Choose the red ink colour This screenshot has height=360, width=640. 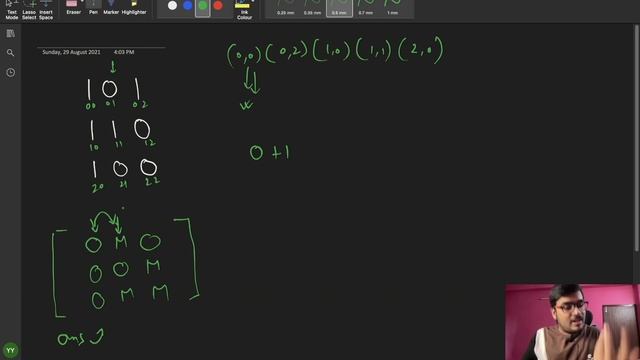[x=218, y=6]
